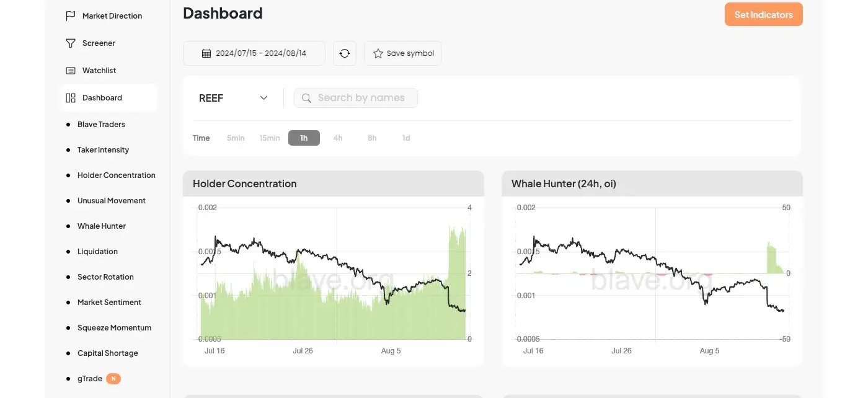Open the gTrade sidebar link
Image resolution: width=868 pixels, height=398 pixels.
(x=90, y=378)
